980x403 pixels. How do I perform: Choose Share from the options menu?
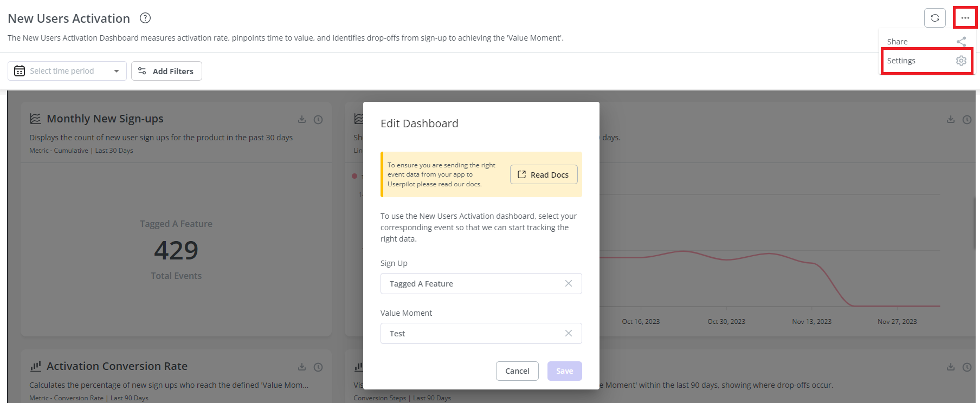click(x=927, y=42)
